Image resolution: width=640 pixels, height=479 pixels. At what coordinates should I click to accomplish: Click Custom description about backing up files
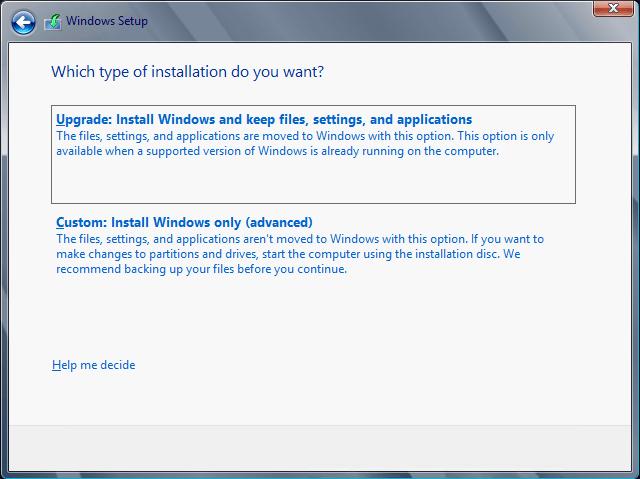(x=300, y=254)
